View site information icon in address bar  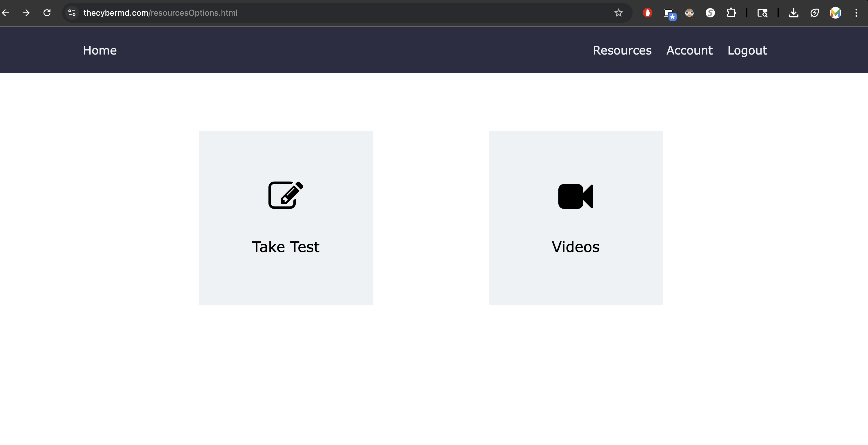coord(72,13)
